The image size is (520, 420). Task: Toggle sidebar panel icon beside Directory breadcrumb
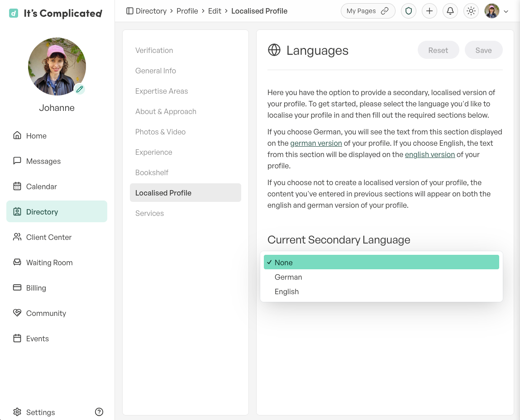(x=130, y=11)
